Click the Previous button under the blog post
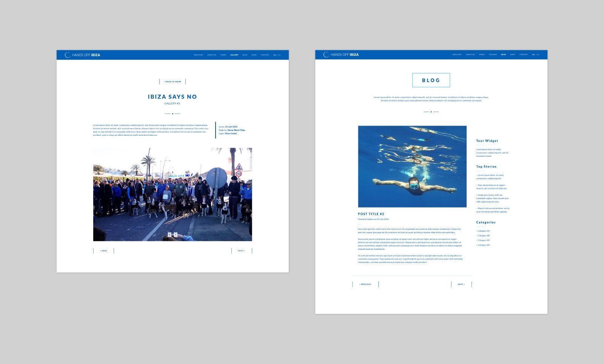This screenshot has width=604, height=364. [x=365, y=284]
